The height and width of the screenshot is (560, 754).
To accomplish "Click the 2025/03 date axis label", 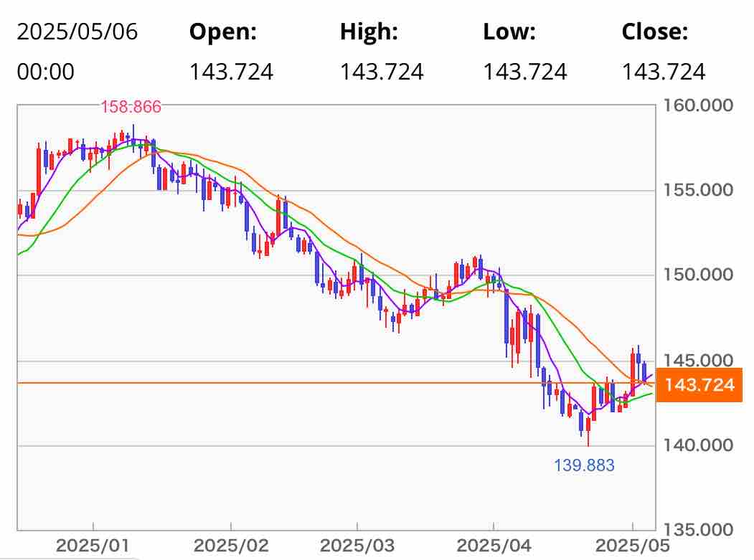I will 357,546.
